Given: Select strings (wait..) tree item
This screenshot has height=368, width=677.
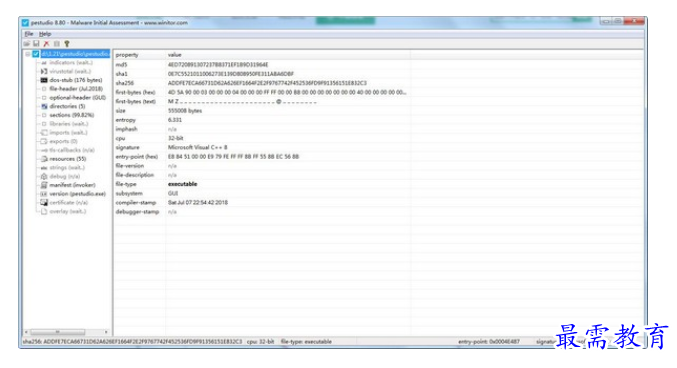Looking at the screenshot, I should pos(67,168).
